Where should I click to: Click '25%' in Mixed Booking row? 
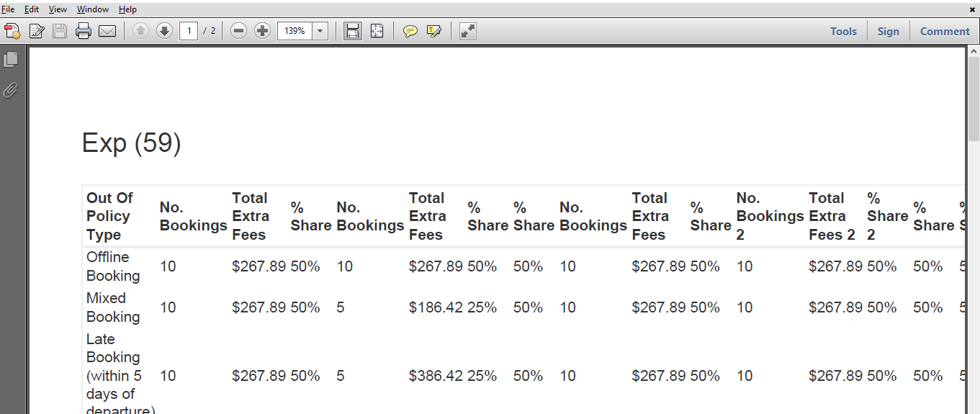[482, 307]
